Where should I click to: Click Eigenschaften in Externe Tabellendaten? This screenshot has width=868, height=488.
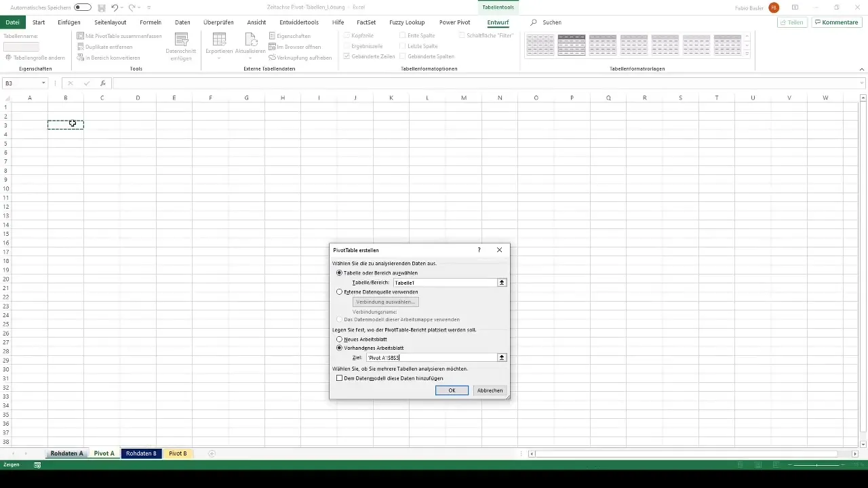pos(290,35)
